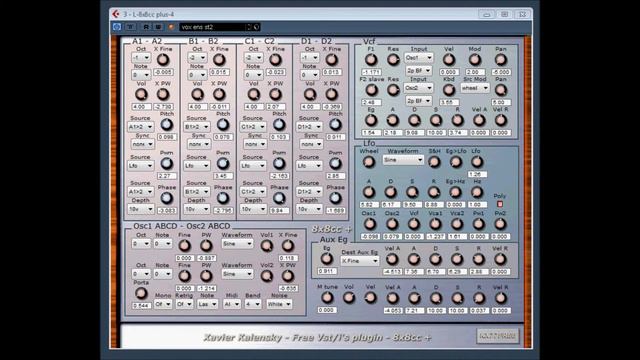Open the Midi channel dropdown

[x=231, y=304]
